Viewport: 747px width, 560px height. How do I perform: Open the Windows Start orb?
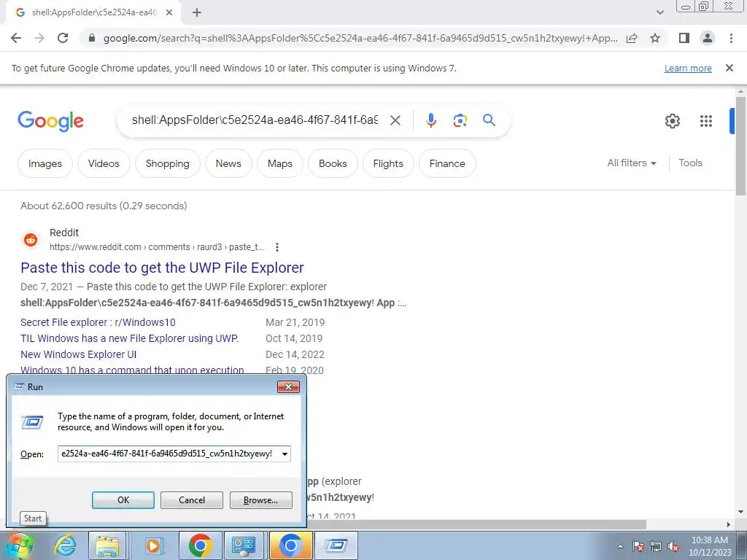tap(19, 545)
